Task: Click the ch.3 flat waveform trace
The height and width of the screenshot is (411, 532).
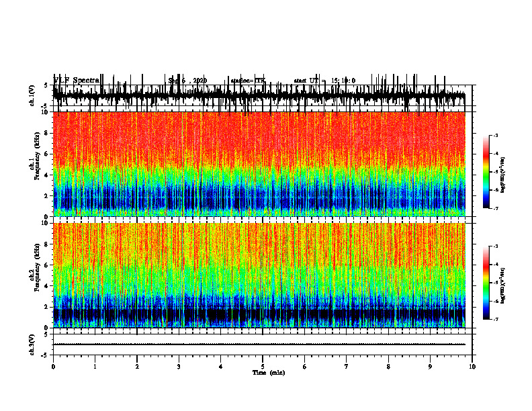Action: pyautogui.click(x=259, y=345)
